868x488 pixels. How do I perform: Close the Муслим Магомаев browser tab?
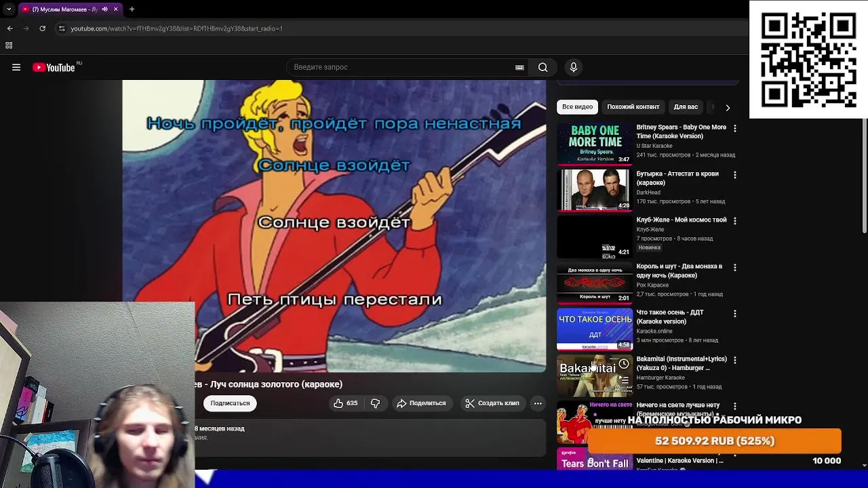(115, 9)
